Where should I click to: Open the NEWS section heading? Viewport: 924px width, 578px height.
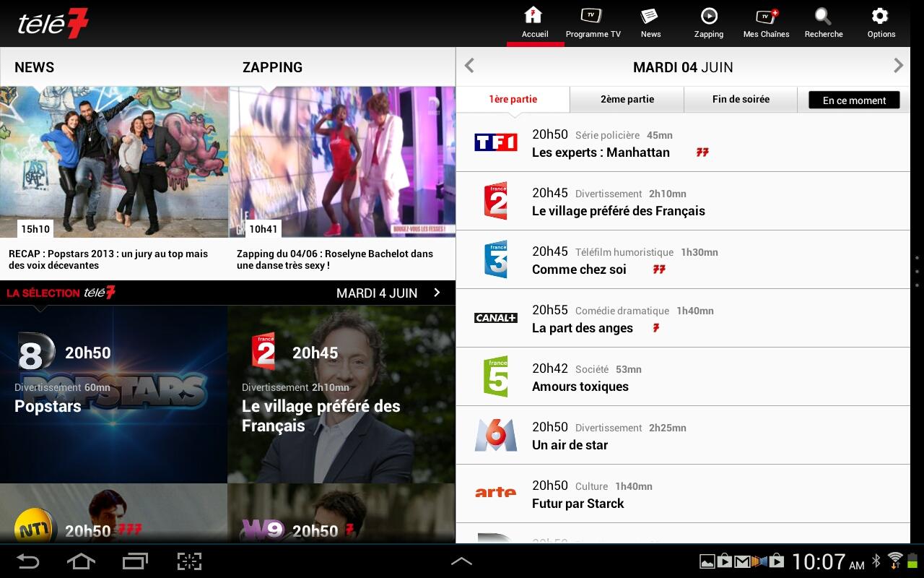click(35, 67)
